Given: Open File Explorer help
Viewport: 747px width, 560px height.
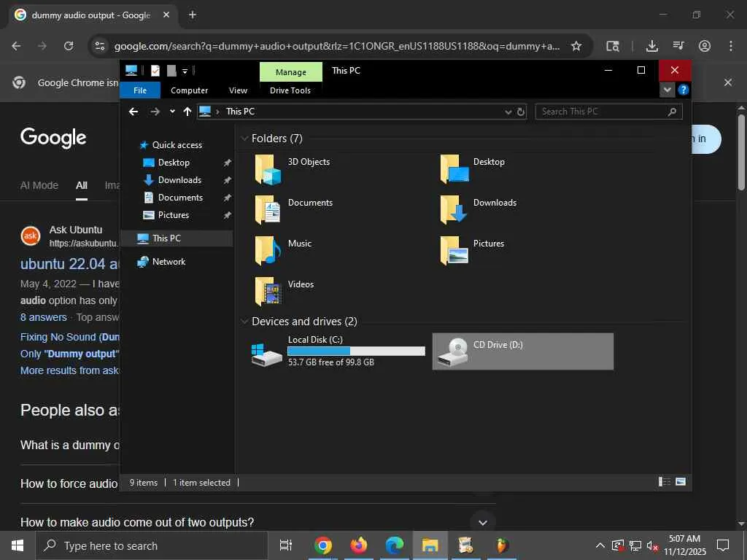Looking at the screenshot, I should click(683, 90).
